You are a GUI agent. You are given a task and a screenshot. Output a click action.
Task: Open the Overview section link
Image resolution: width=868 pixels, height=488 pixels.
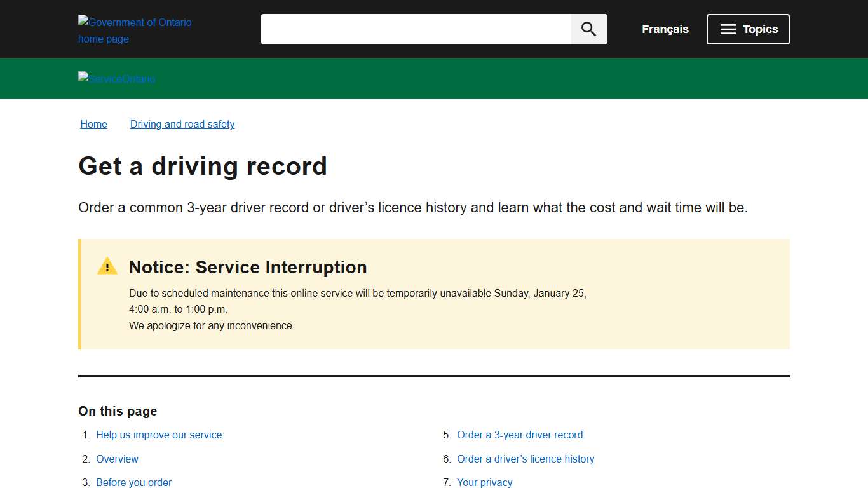click(117, 459)
